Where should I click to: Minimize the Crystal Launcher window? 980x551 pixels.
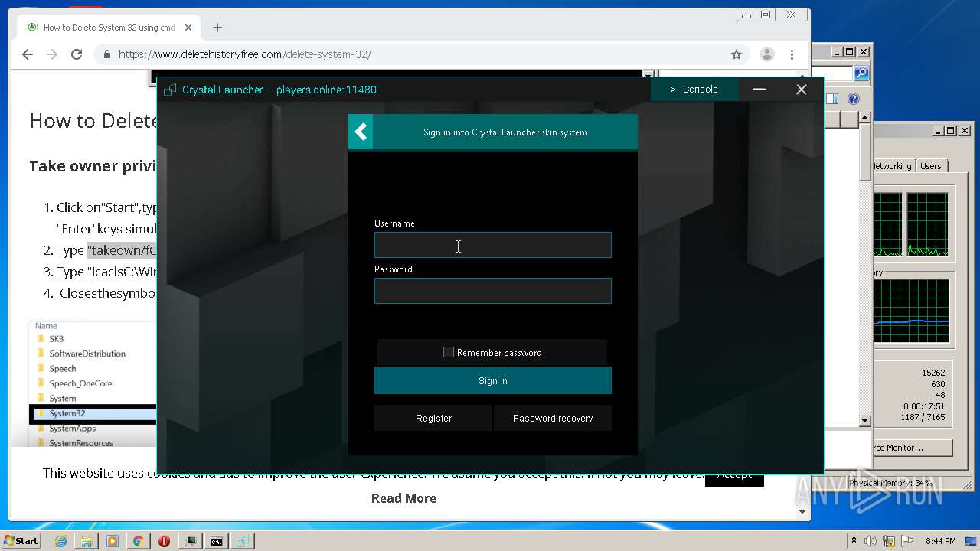tap(759, 90)
